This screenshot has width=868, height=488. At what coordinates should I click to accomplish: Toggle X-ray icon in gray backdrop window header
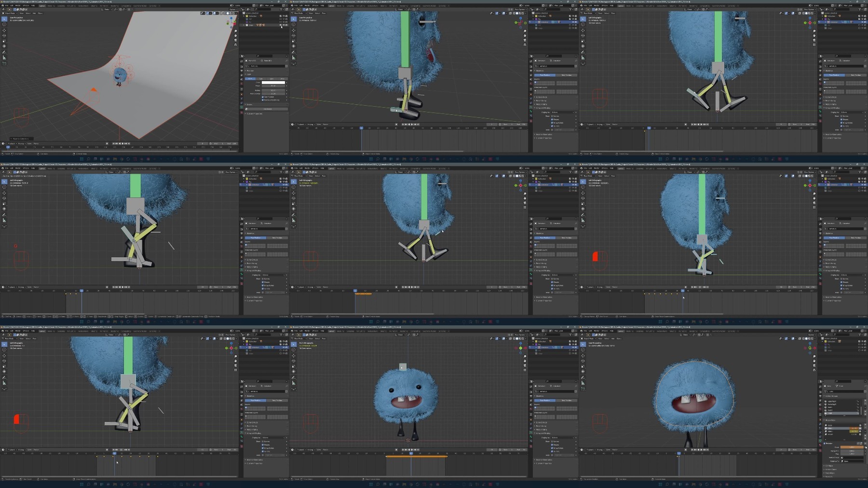tap(221, 14)
